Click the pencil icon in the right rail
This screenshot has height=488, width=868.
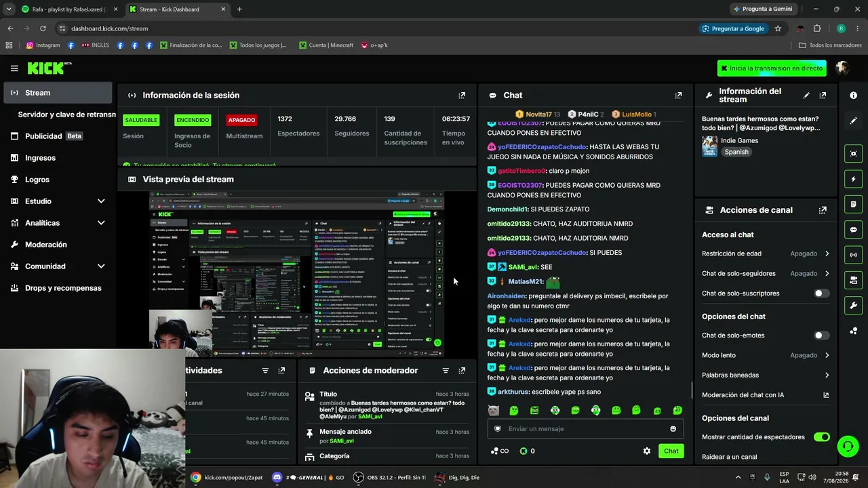click(853, 121)
